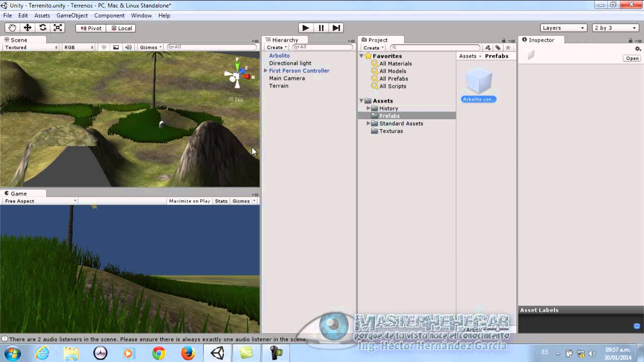Select the Hand tool in toolbar
The image size is (644, 362).
click(12, 28)
